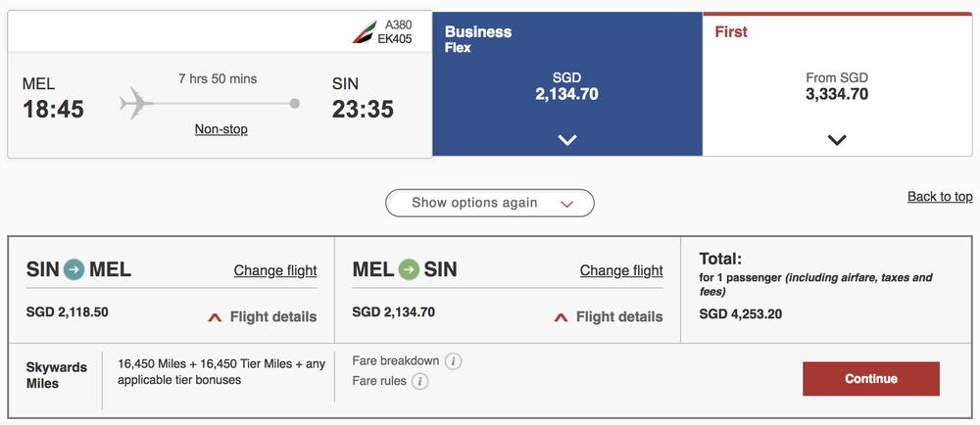
Task: Open Fare breakdown info icon
Action: 453,361
